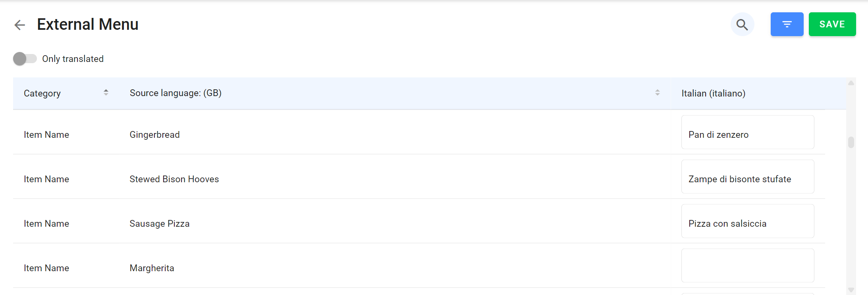Open the blue filter button

pyautogui.click(x=787, y=24)
